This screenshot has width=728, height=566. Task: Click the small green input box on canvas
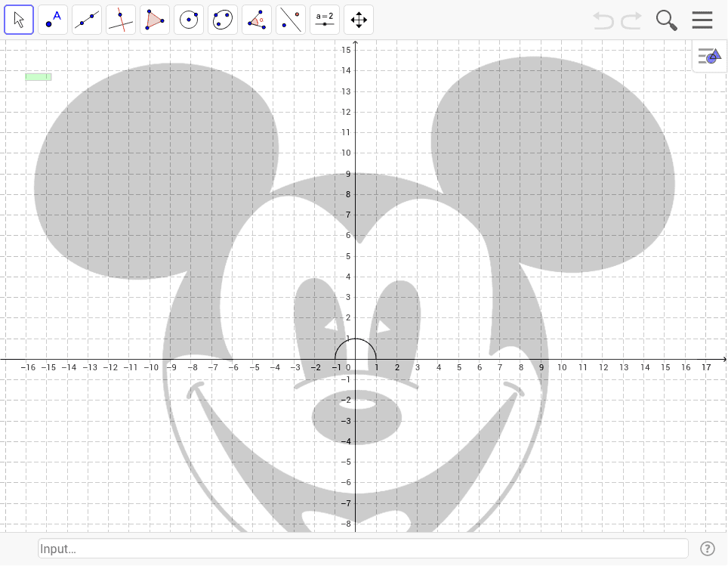coord(38,76)
